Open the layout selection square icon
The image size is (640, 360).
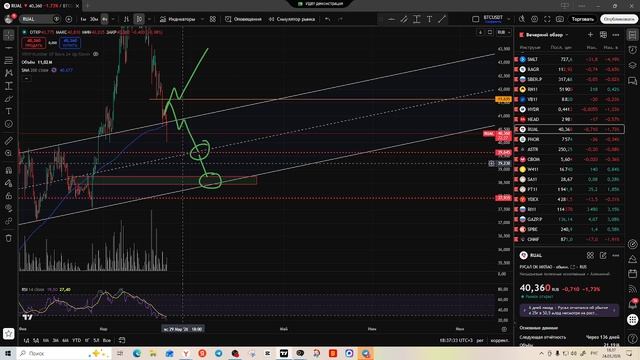476,19
